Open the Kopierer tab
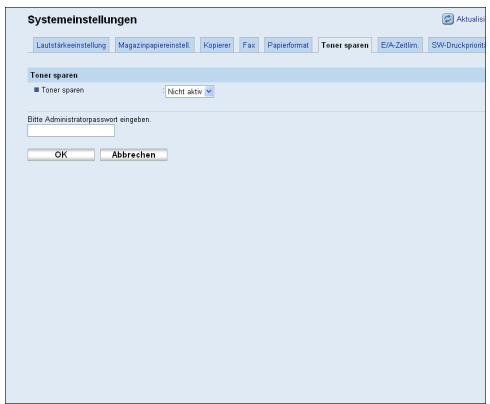 pos(217,45)
